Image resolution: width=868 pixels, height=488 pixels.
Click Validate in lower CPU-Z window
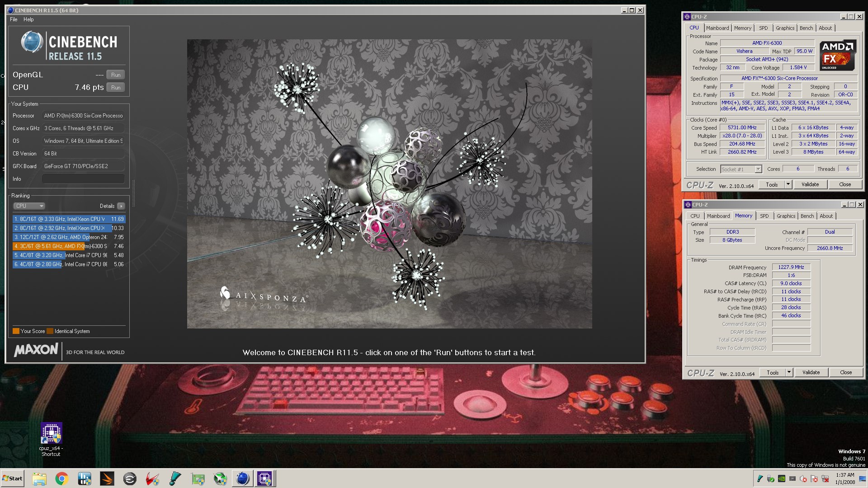(811, 372)
